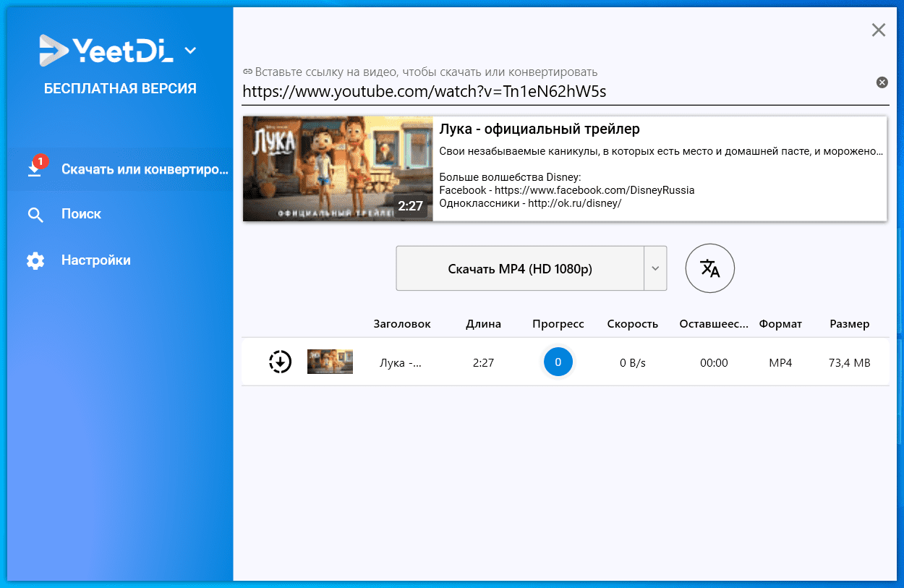Click the Размер column header
Image resolution: width=904 pixels, height=588 pixels.
[850, 324]
